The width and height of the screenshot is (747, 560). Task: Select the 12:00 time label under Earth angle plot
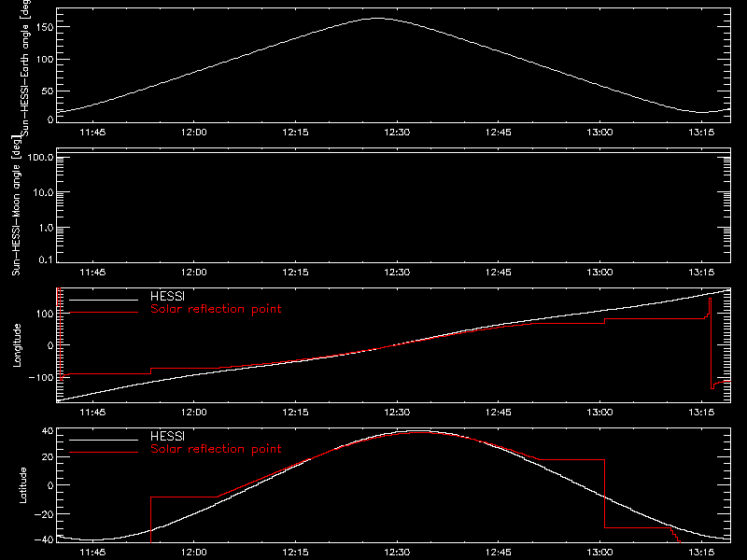click(x=194, y=132)
